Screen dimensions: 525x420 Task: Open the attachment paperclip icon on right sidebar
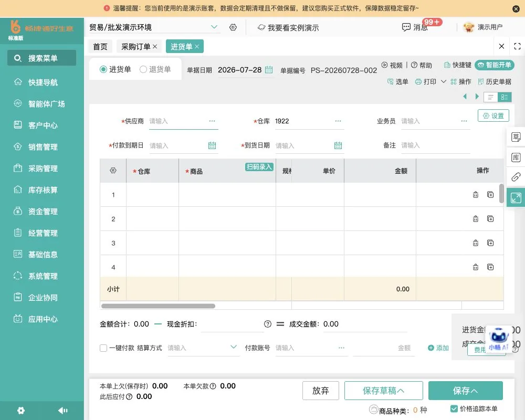(516, 177)
